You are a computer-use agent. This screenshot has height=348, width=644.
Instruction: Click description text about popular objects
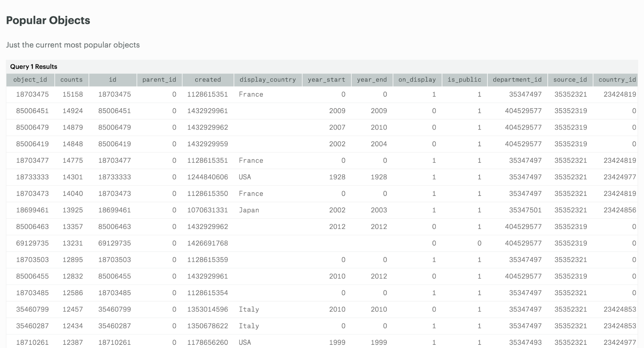[x=73, y=45]
